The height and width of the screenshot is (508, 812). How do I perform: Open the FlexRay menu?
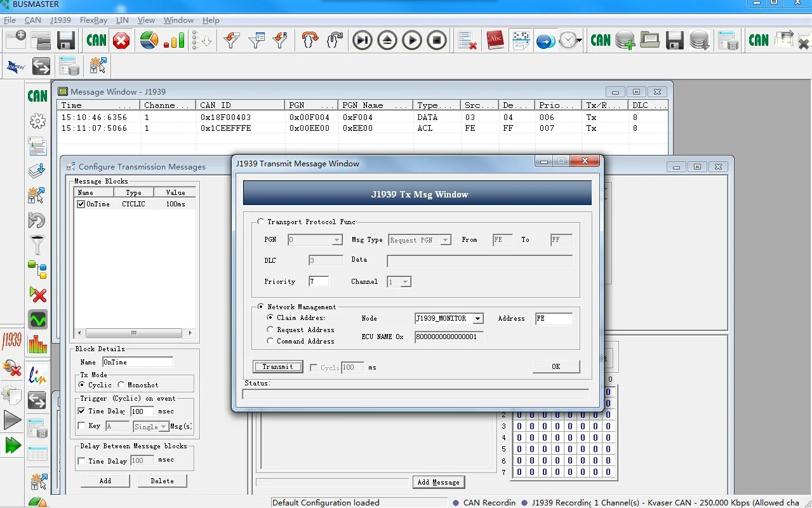(92, 20)
